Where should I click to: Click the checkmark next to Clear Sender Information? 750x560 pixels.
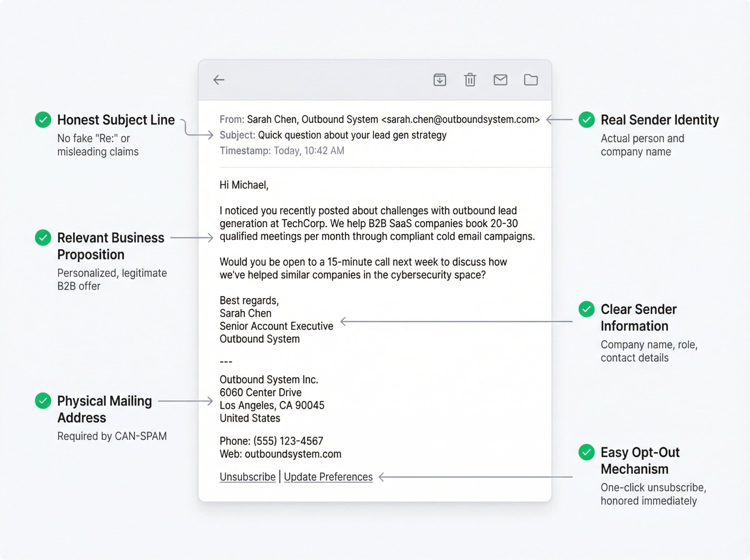[x=586, y=309]
